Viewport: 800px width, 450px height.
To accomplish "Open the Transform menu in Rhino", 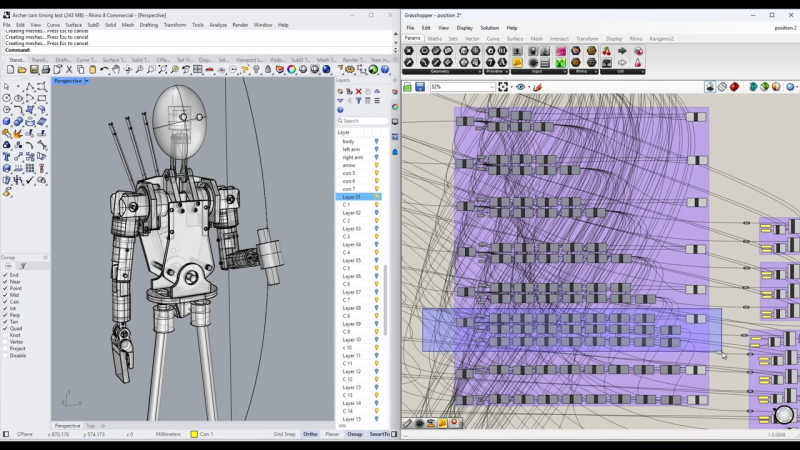I will pyautogui.click(x=174, y=25).
